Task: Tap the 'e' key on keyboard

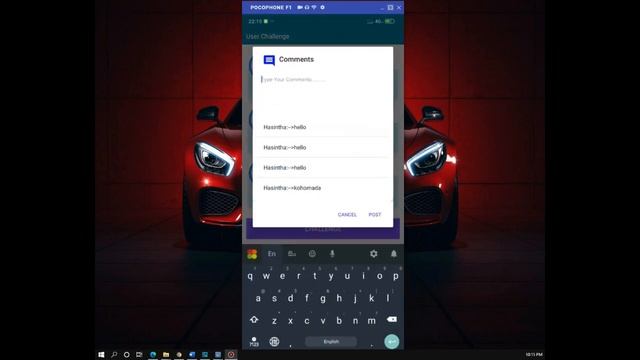Action: pos(282,276)
